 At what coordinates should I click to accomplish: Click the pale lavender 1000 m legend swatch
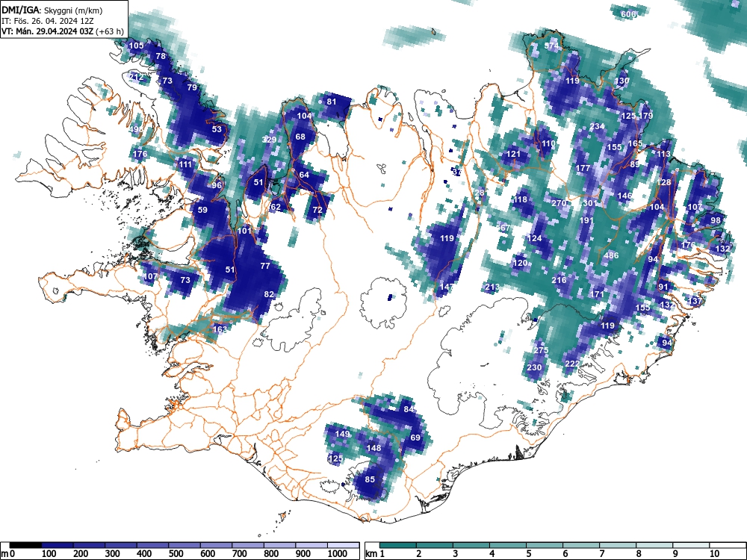(343, 545)
